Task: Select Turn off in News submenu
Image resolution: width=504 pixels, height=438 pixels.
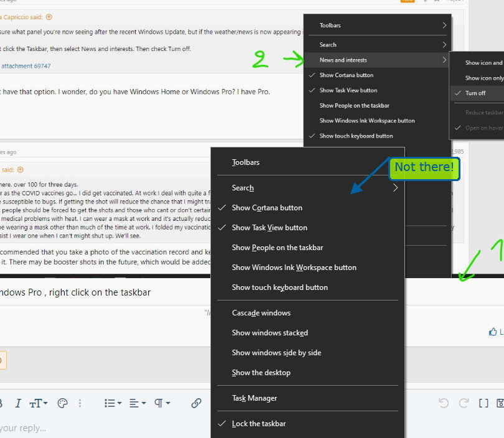Action: coord(475,93)
